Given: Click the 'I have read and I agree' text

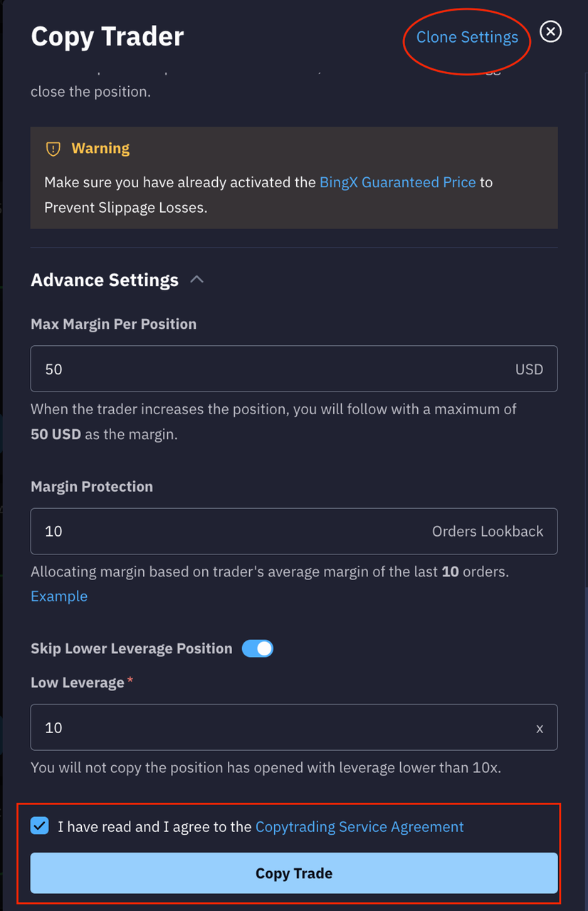Looking at the screenshot, I should (154, 827).
